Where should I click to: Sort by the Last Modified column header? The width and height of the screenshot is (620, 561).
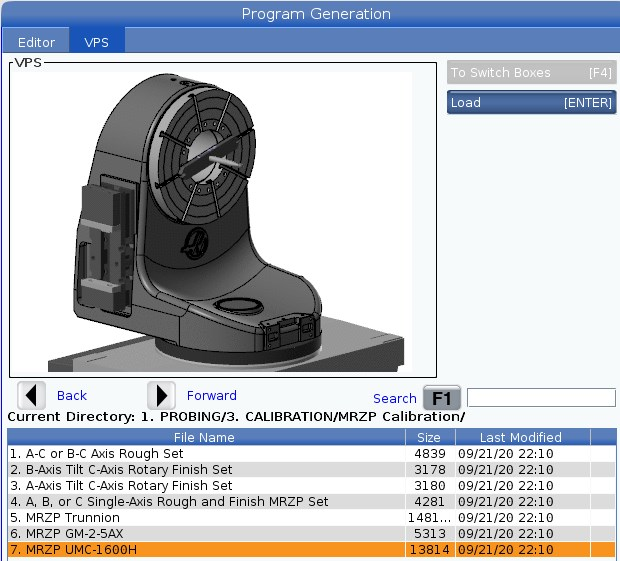pyautogui.click(x=523, y=437)
